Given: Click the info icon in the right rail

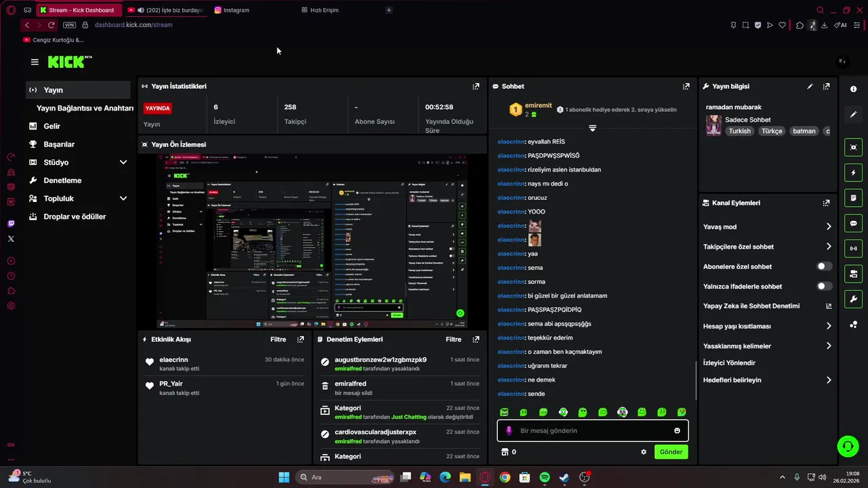Looking at the screenshot, I should tap(853, 89).
